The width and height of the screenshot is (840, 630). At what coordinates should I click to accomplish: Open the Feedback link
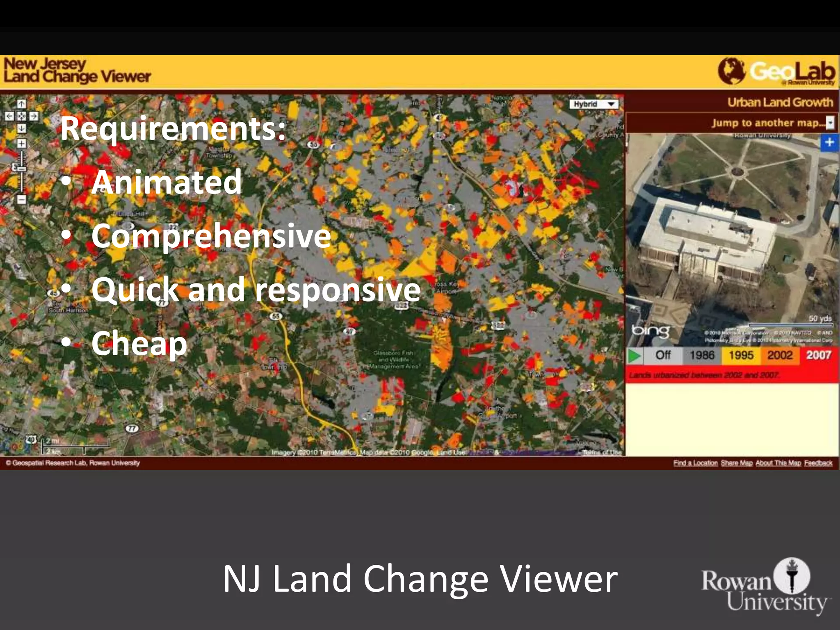818,463
